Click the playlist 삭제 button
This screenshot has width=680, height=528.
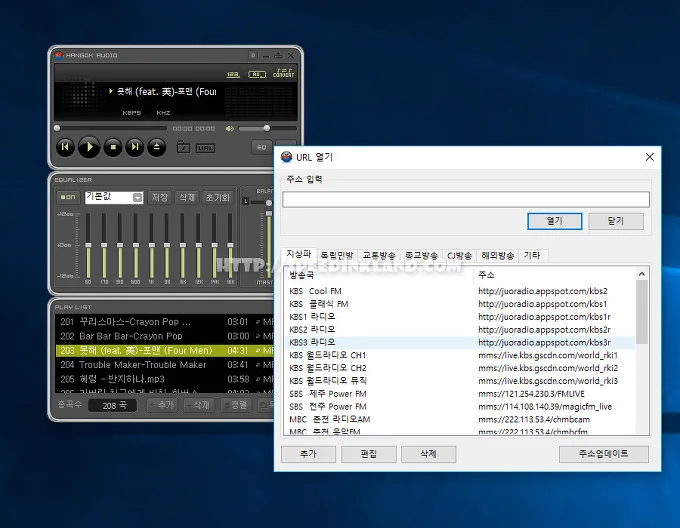point(198,405)
